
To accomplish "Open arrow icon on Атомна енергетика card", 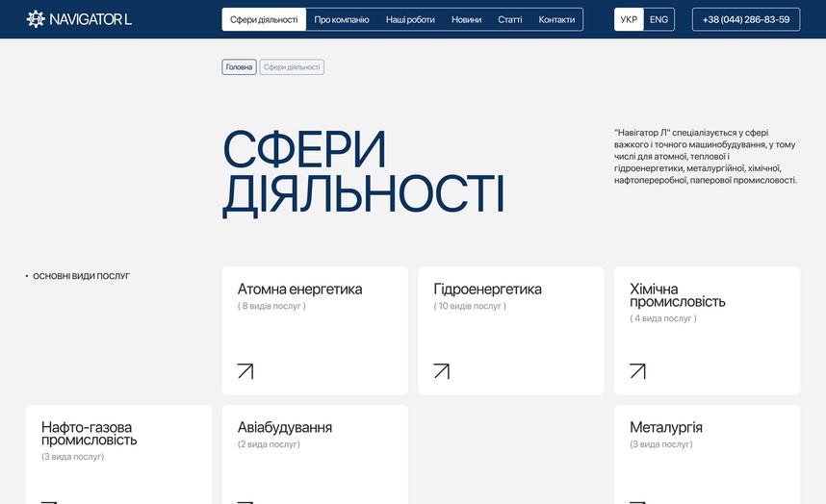I will click(x=245, y=371).
